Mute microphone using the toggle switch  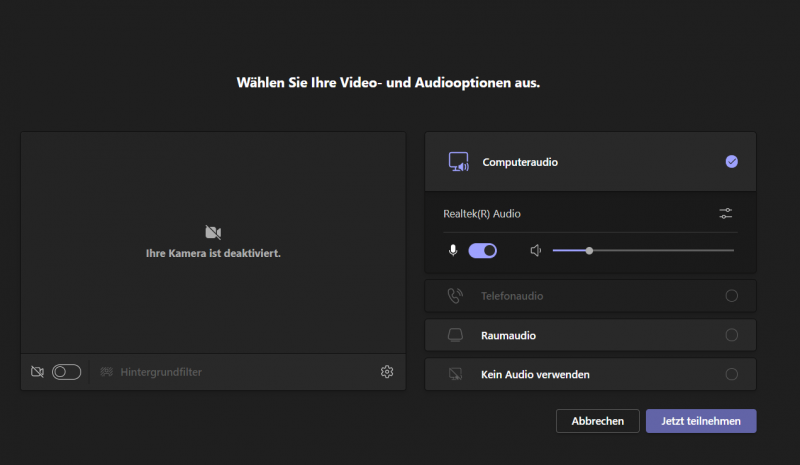click(483, 251)
